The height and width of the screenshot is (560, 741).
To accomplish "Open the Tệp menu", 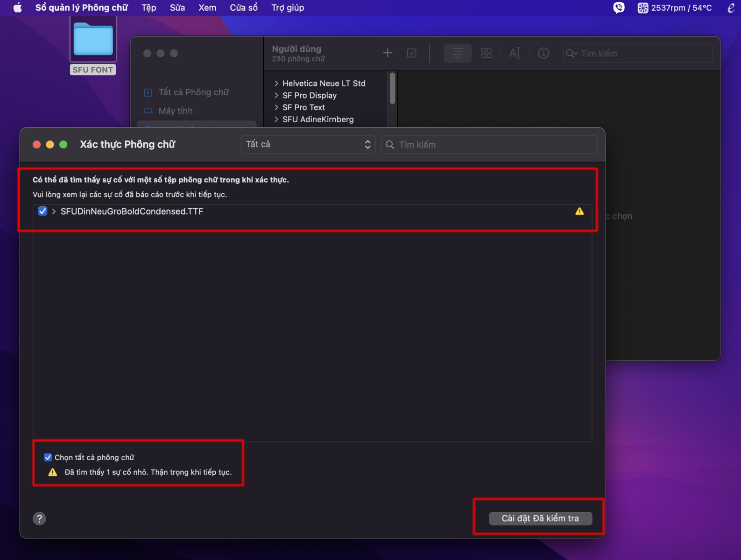I will [x=149, y=7].
